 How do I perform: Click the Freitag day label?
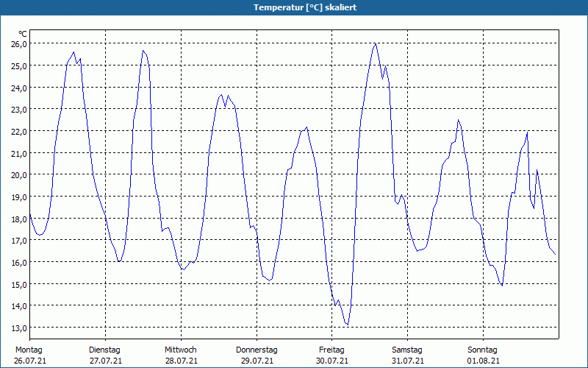tap(332, 350)
